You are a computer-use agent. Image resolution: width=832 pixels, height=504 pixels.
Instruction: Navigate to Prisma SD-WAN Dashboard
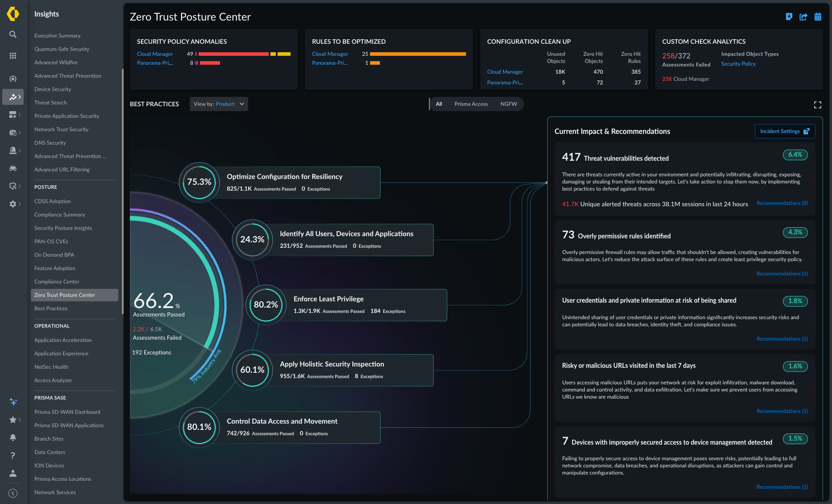click(67, 412)
